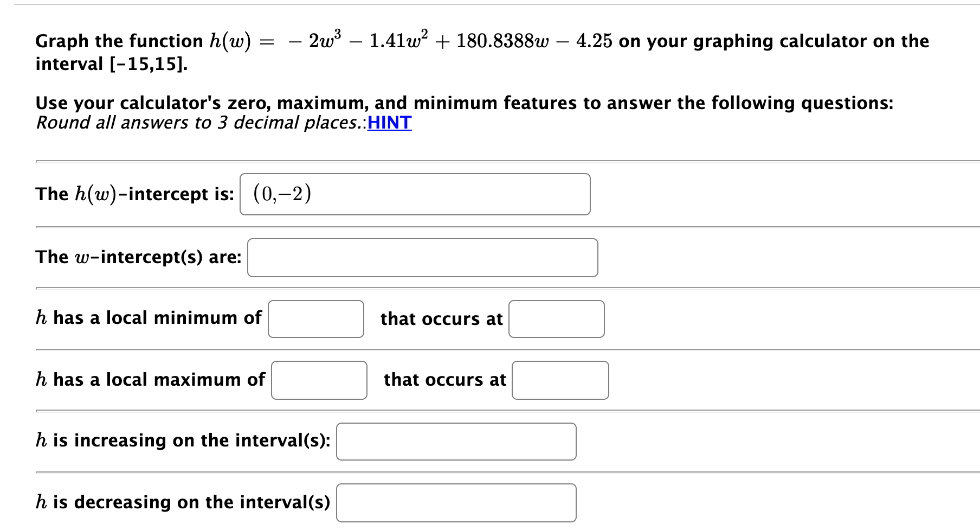This screenshot has height=530, width=980.
Task: Select the box beside 'h has a local minimum of'
Action: 315,320
